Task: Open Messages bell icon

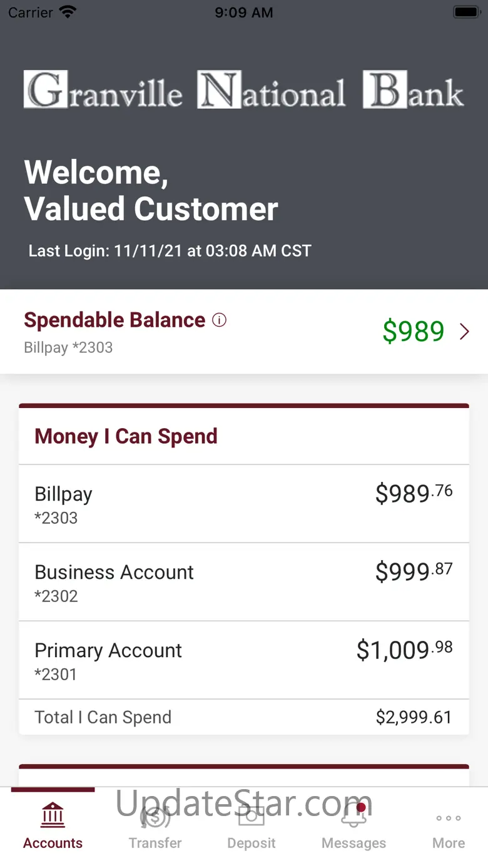Action: click(x=353, y=817)
